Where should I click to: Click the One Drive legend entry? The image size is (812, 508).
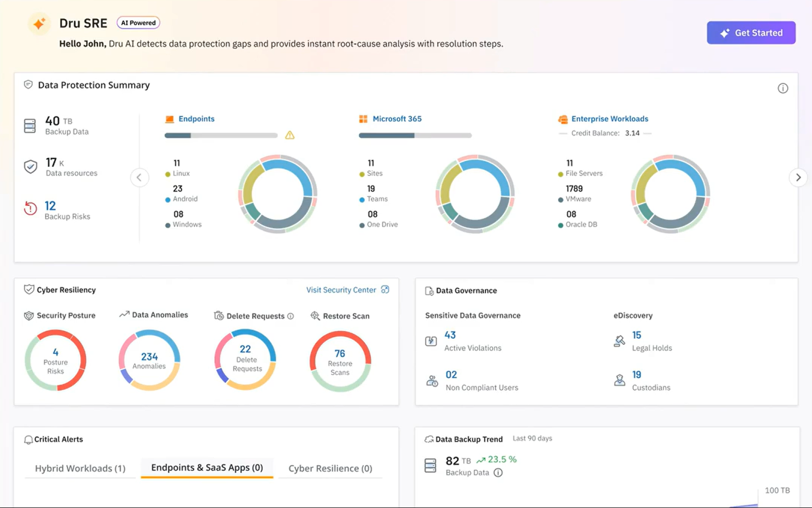(x=379, y=225)
